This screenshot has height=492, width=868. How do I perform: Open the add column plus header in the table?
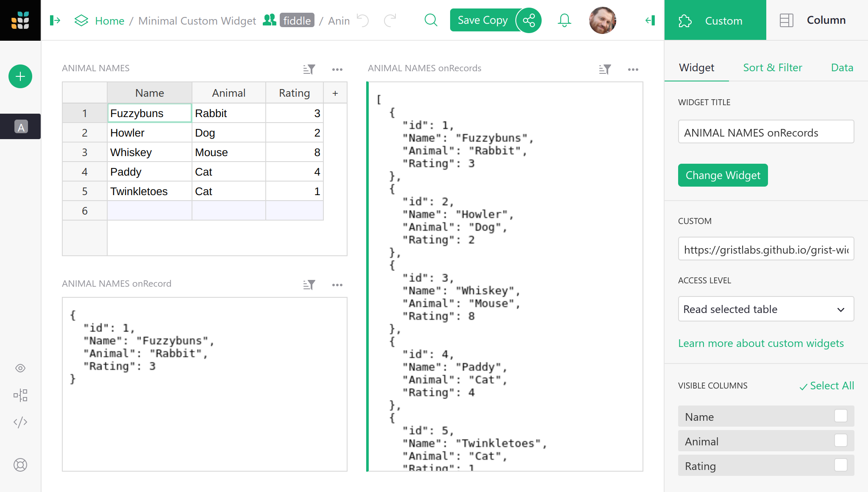[335, 92]
